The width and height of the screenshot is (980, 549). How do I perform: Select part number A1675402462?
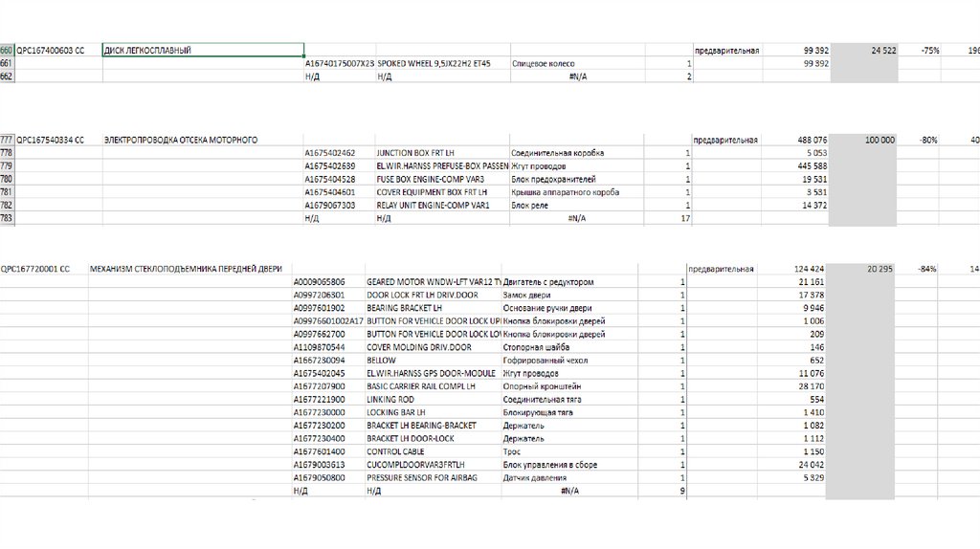340,153
